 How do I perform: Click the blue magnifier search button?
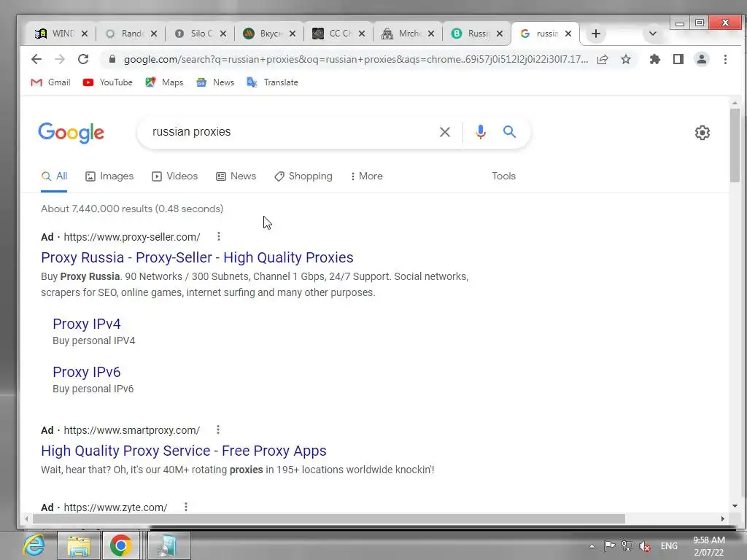click(x=509, y=132)
